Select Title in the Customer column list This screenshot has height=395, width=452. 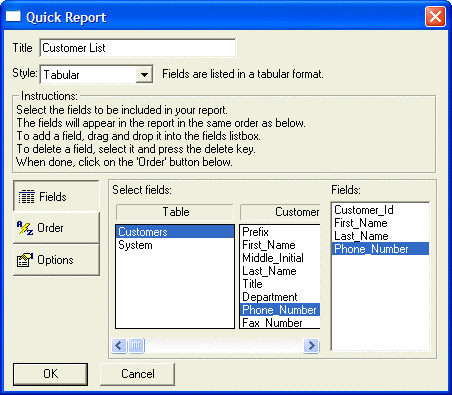pyautogui.click(x=280, y=284)
